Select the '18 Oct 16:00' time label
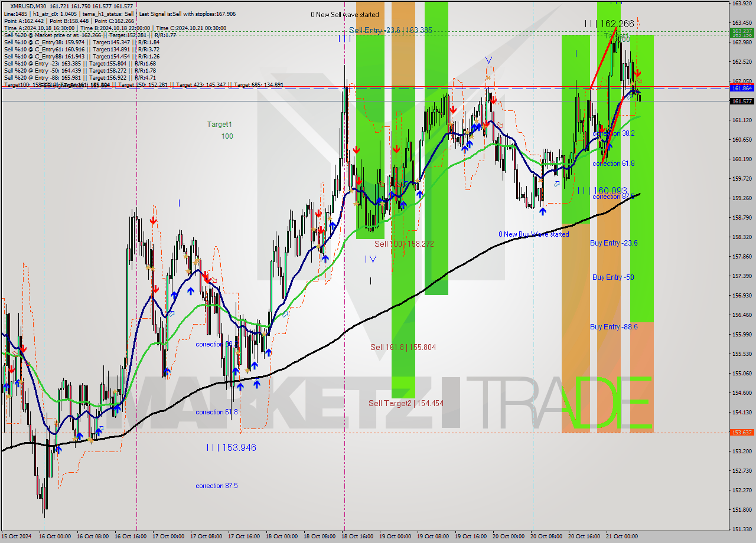756x543 pixels. 357,537
